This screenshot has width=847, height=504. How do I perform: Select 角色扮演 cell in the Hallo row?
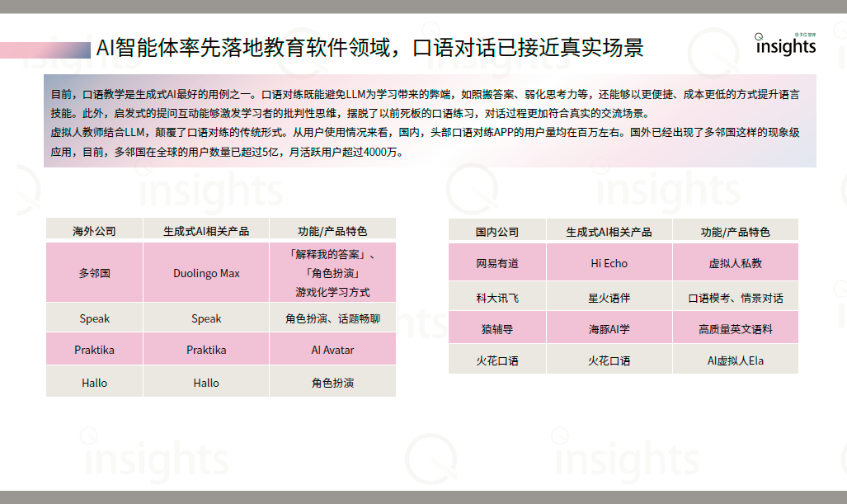click(x=332, y=383)
